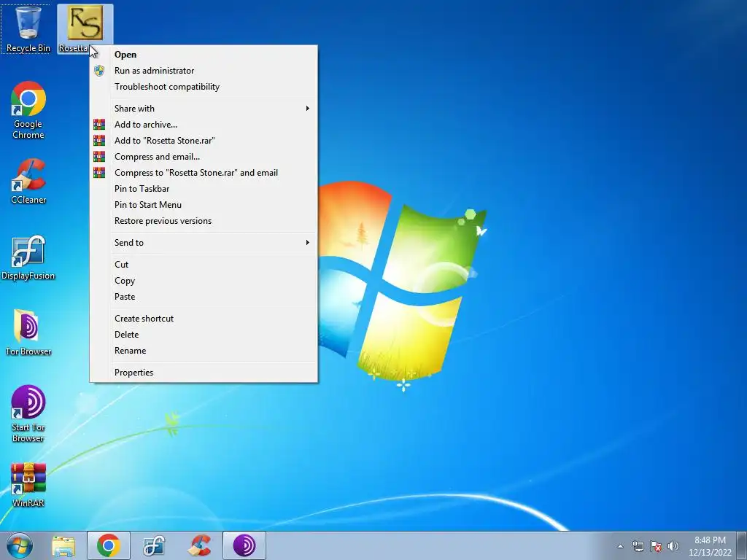Screen dimensions: 747x560
Task: Open Windows Explorer from the taskbar
Action: (x=63, y=545)
